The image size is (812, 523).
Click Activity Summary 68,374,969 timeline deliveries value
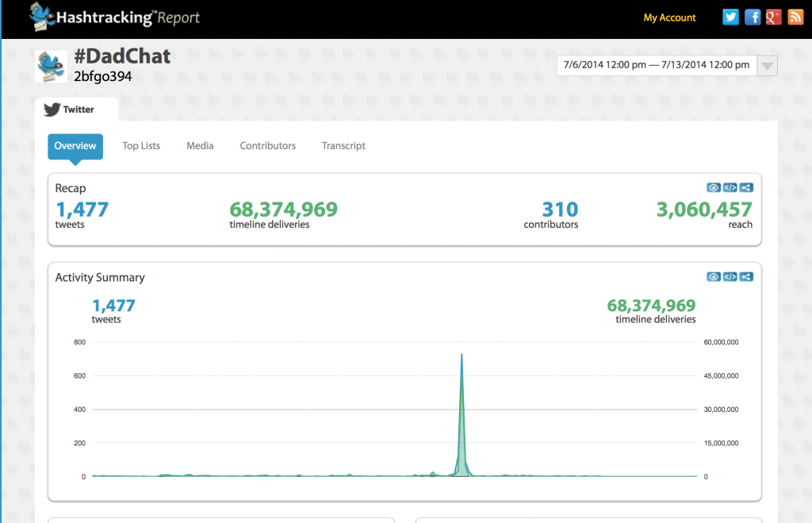(x=651, y=306)
